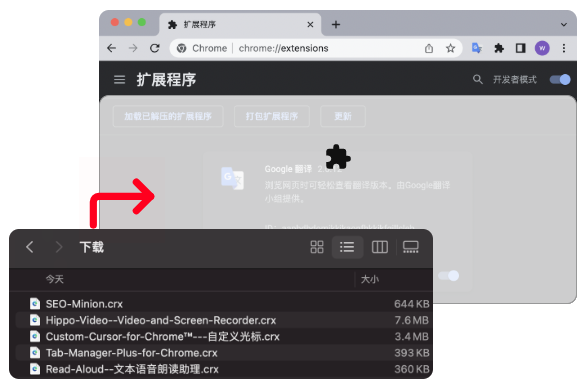588x387 pixels.
Task: Click the 更新 button
Action: (x=343, y=116)
